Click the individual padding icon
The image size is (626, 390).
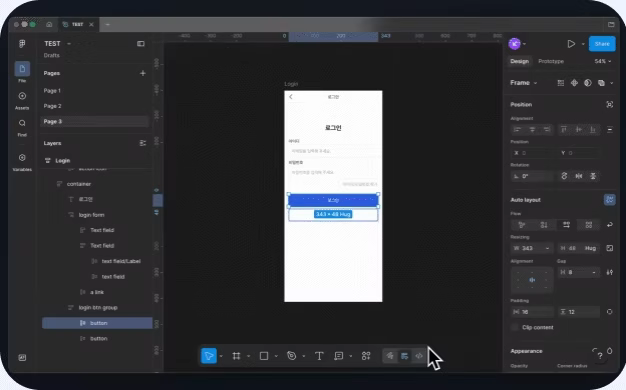click(610, 312)
